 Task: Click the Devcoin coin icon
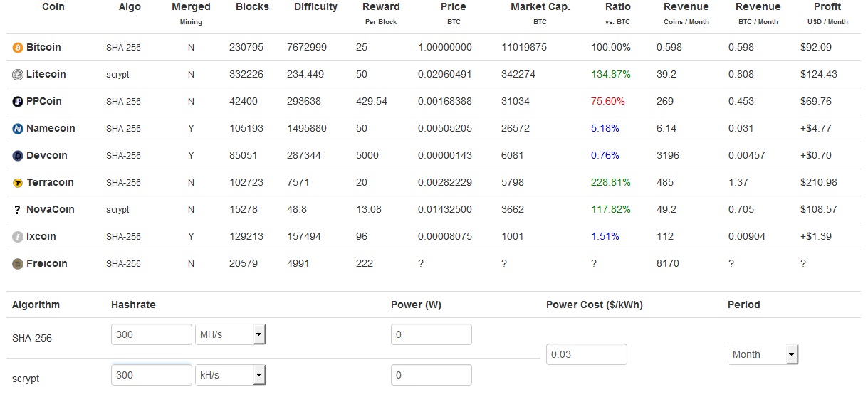click(18, 156)
